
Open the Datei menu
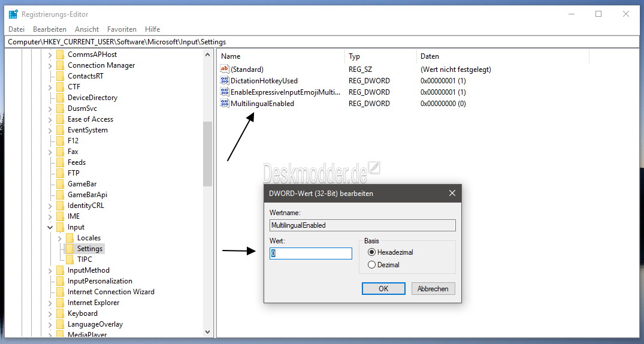click(x=16, y=29)
